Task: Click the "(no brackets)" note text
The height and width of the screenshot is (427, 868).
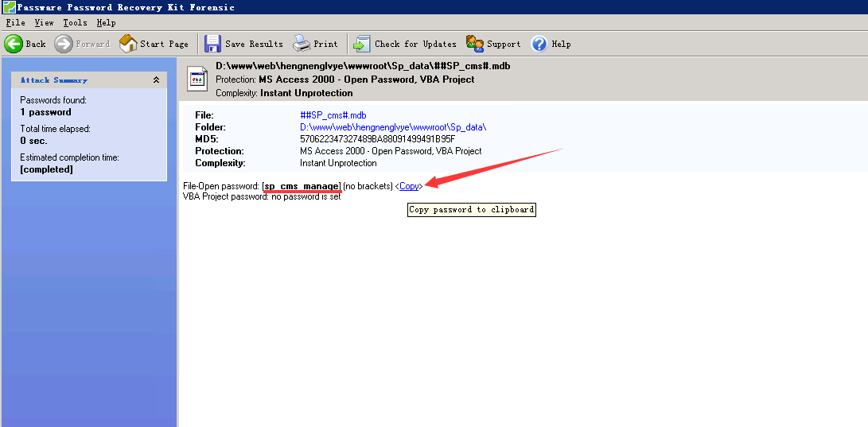Action: (x=368, y=186)
